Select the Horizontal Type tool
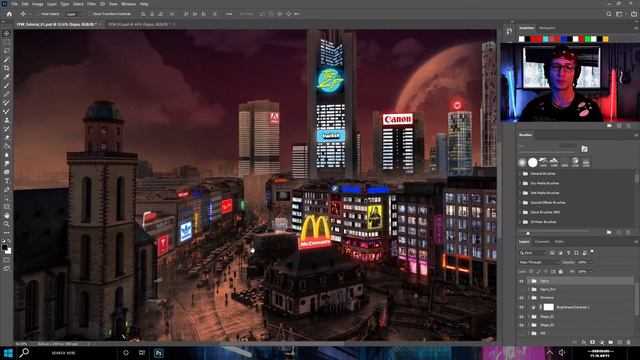Image resolution: width=640 pixels, height=360 pixels. point(7,181)
